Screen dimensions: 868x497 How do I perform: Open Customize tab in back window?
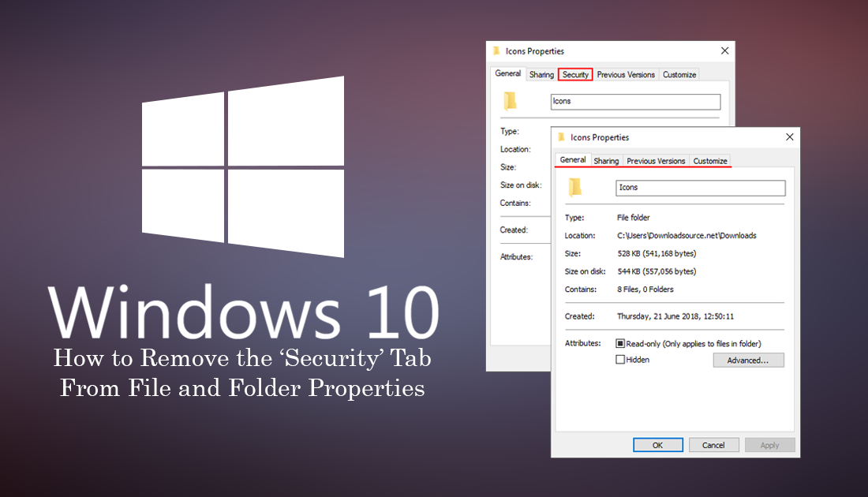(679, 74)
